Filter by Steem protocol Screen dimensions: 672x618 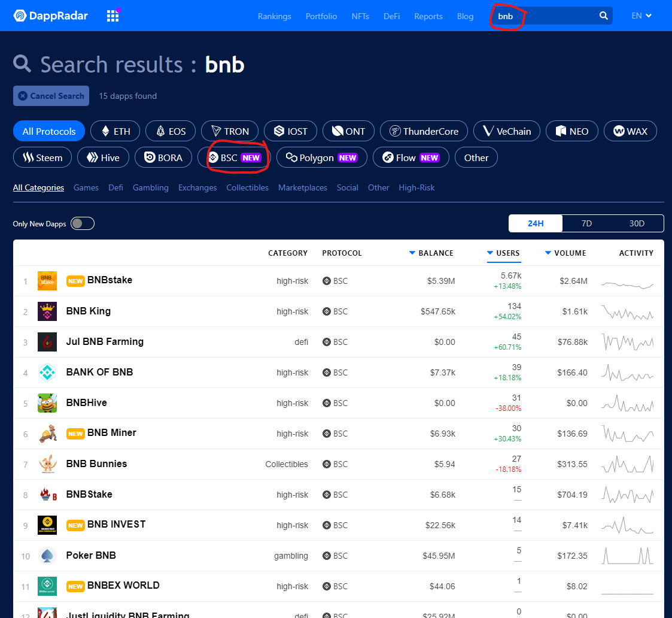point(42,157)
